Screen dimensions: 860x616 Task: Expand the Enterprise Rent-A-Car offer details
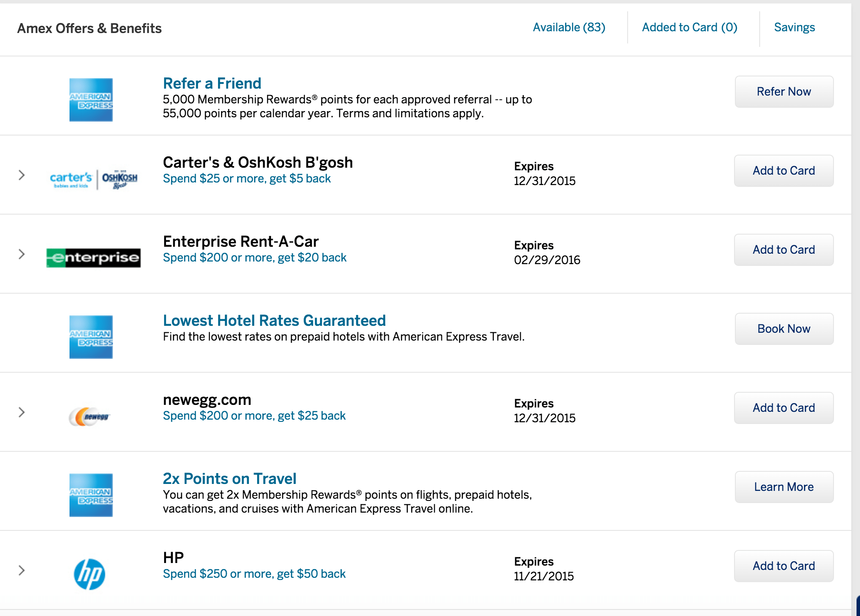pos(21,254)
